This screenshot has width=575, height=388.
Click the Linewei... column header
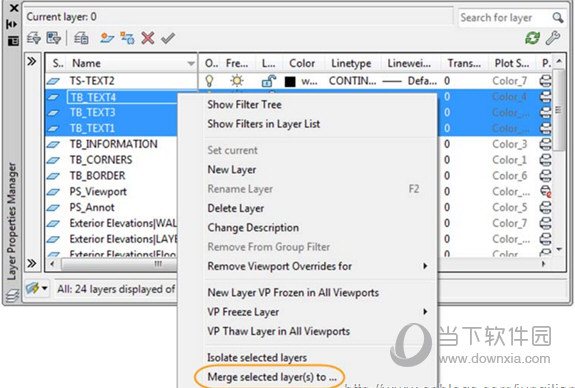(409, 63)
